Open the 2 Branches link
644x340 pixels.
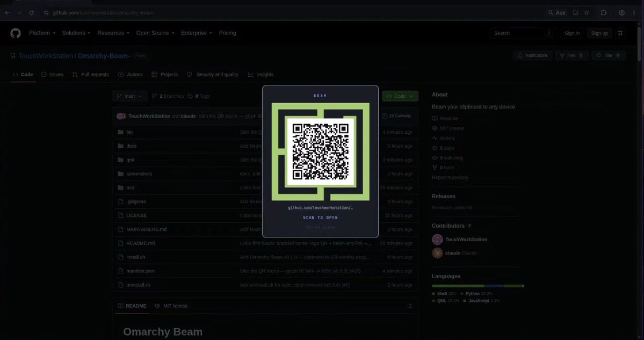pyautogui.click(x=168, y=96)
